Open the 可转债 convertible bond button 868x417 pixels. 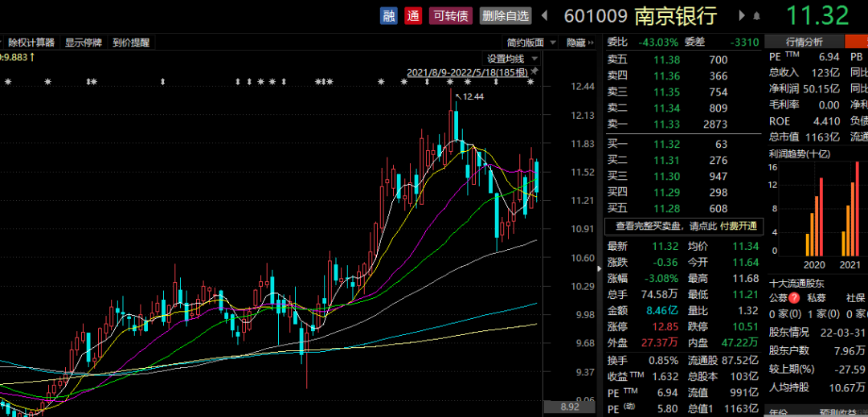click(x=451, y=15)
